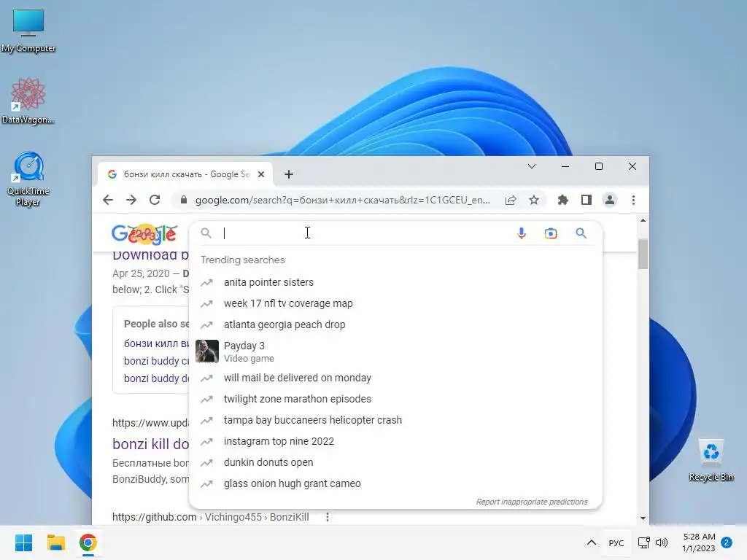Go forward using Chrome's forward arrow
Viewport: 747px width, 560px height.
click(131, 200)
